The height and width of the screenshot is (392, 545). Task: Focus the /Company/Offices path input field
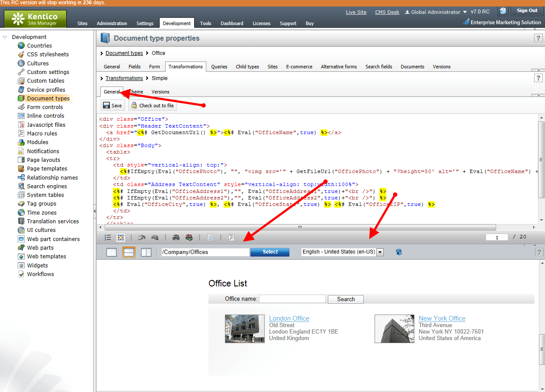point(205,252)
